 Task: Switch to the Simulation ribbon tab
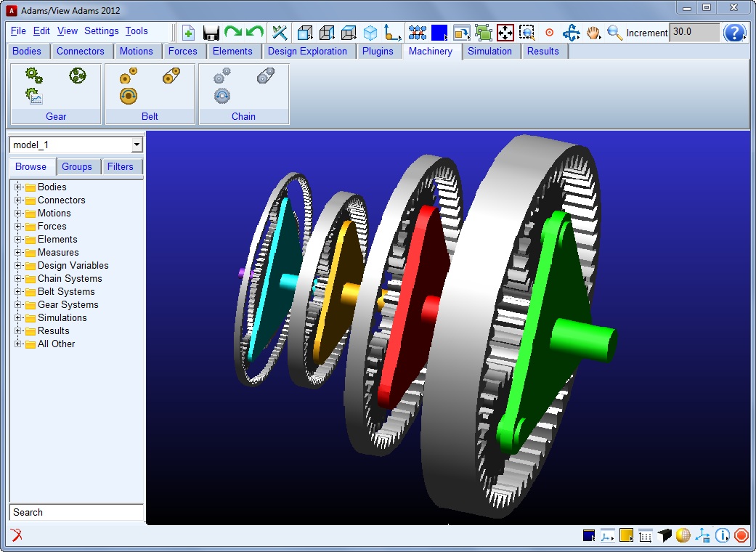[489, 51]
